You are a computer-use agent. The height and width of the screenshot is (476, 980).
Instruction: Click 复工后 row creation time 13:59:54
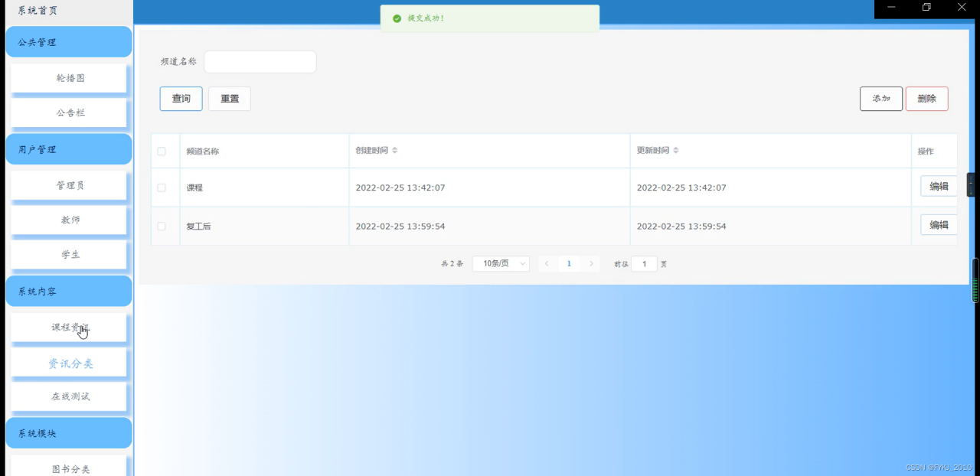400,227
